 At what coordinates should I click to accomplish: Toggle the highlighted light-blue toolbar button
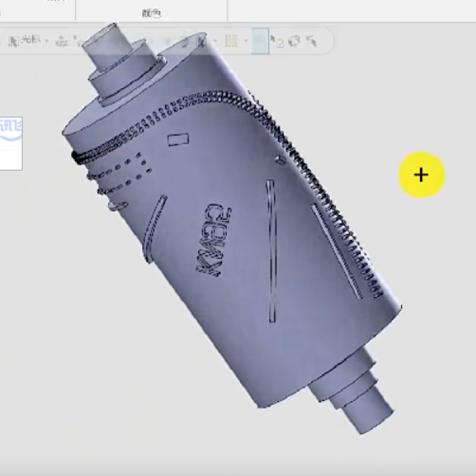(260, 41)
